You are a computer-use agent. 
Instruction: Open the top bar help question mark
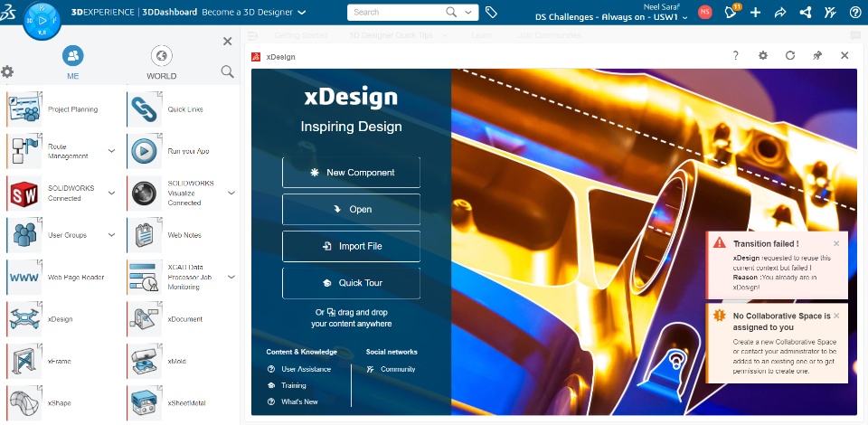pyautogui.click(x=855, y=12)
